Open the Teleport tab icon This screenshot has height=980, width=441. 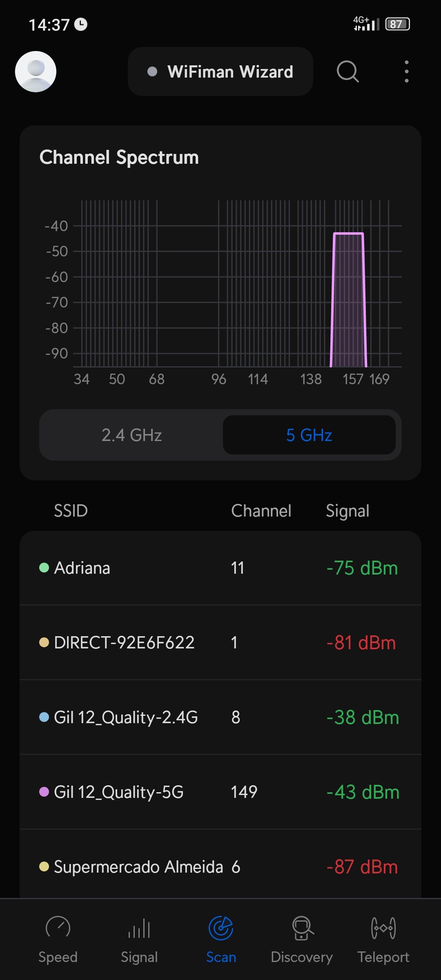[383, 928]
